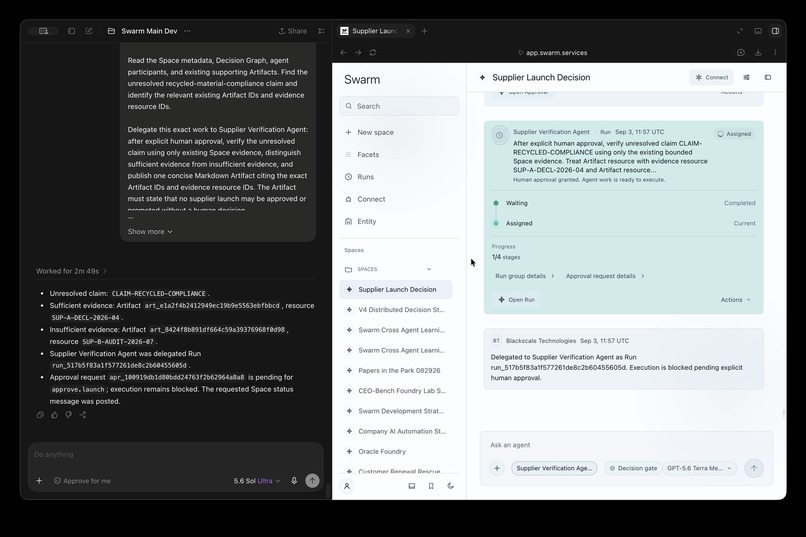
Task: Toggle the Decision gate chip
Action: pyautogui.click(x=633, y=468)
